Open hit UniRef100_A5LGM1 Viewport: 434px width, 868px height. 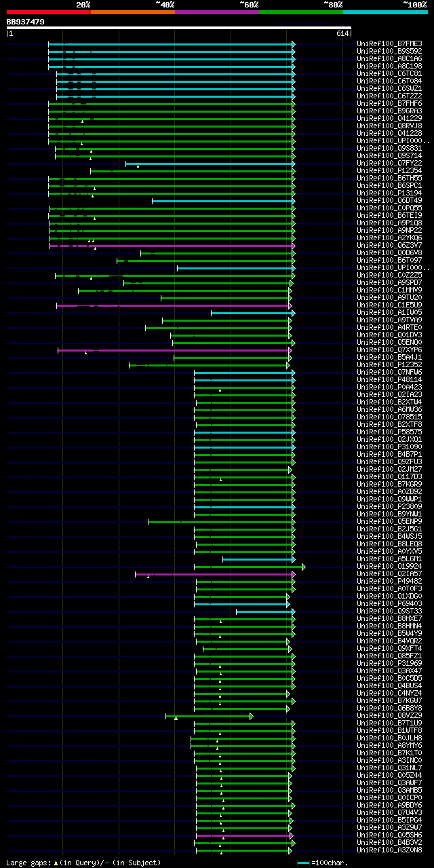pos(389,559)
